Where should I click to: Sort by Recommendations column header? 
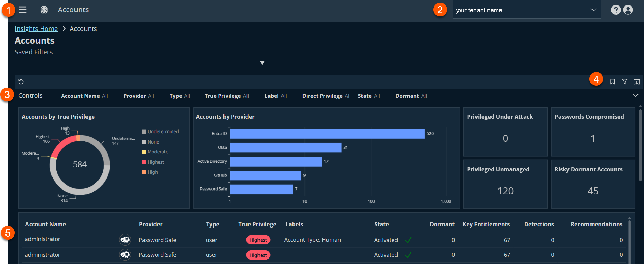coord(597,224)
